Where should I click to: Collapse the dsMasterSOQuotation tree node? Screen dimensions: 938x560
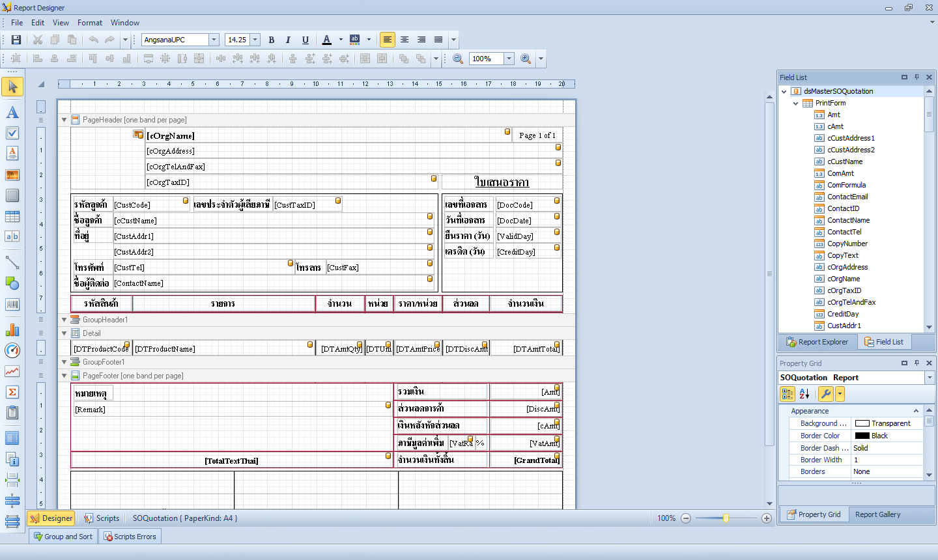pyautogui.click(x=784, y=91)
